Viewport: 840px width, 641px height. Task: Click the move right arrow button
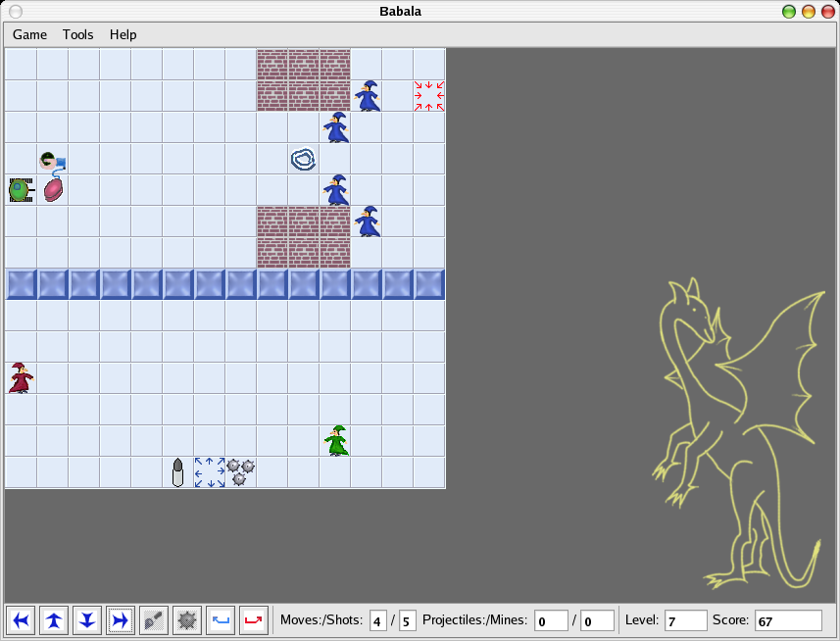pos(120,620)
